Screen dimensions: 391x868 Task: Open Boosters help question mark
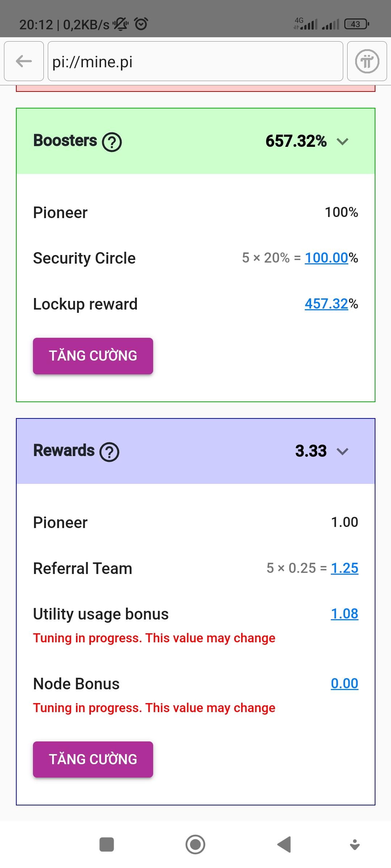click(x=112, y=142)
